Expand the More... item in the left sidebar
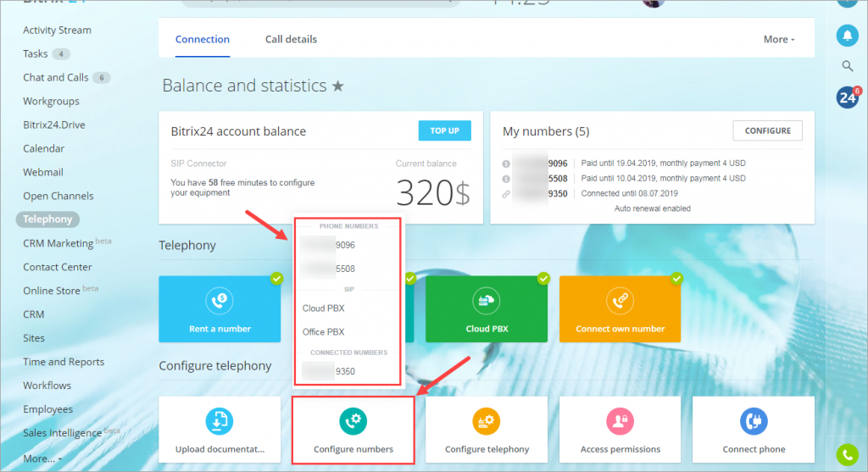868x472 pixels. point(42,458)
